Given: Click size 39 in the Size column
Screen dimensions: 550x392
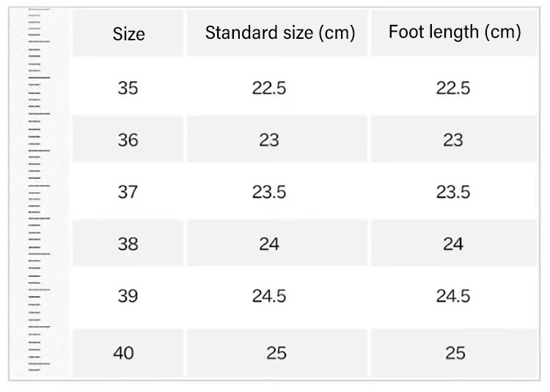Looking at the screenshot, I should (128, 296).
